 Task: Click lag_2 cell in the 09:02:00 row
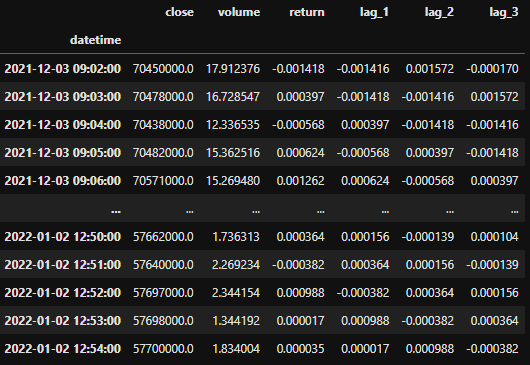pyautogui.click(x=430, y=69)
